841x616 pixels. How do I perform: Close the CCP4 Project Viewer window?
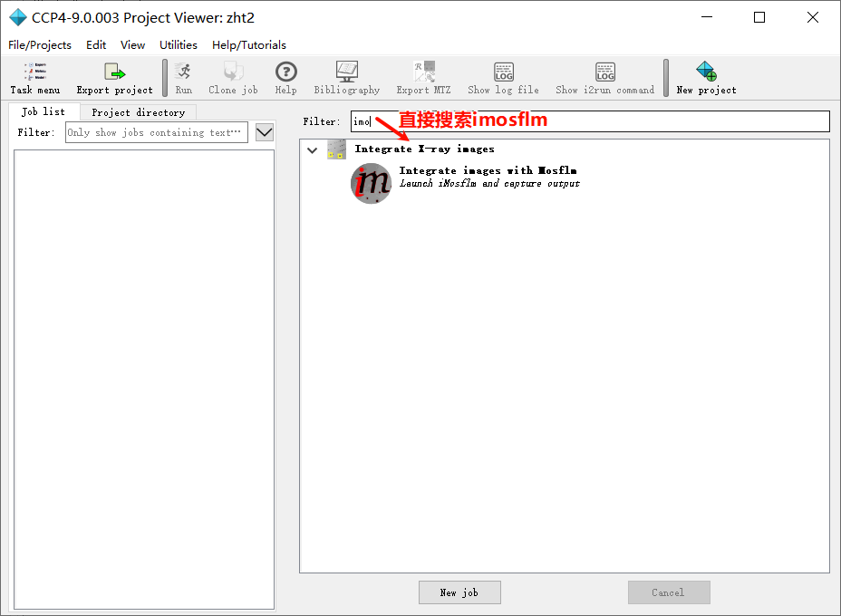point(813,18)
